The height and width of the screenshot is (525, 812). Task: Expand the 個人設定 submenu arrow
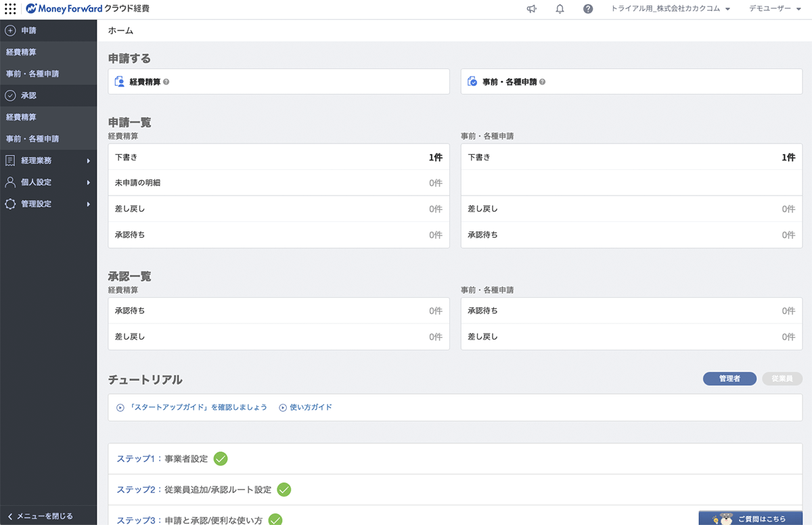coord(89,183)
